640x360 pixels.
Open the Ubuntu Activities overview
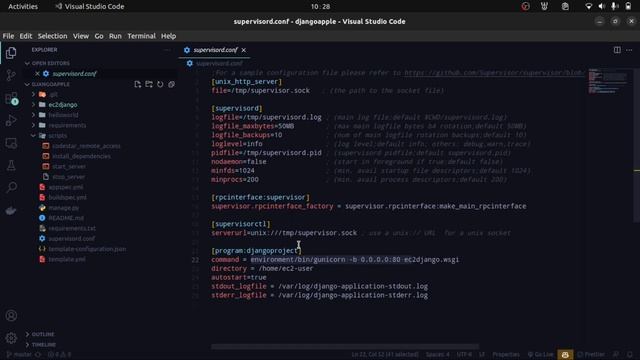[23, 6]
